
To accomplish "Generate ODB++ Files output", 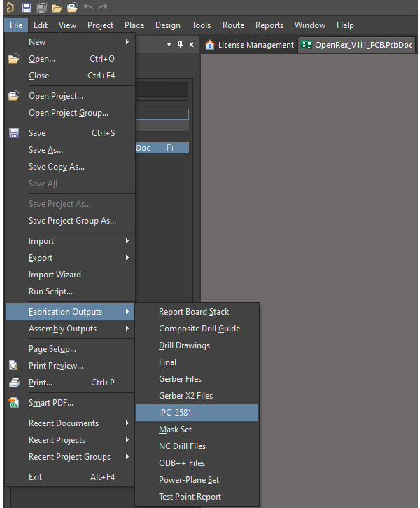I will 197,463.
